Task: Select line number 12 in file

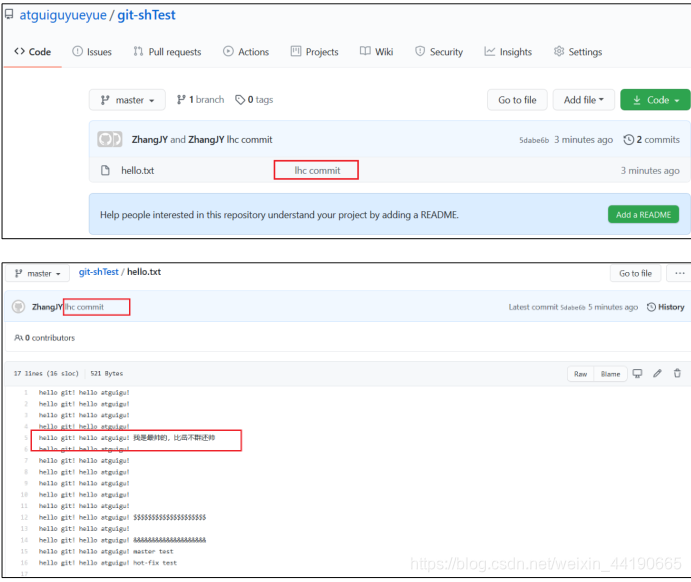Action: 24,517
